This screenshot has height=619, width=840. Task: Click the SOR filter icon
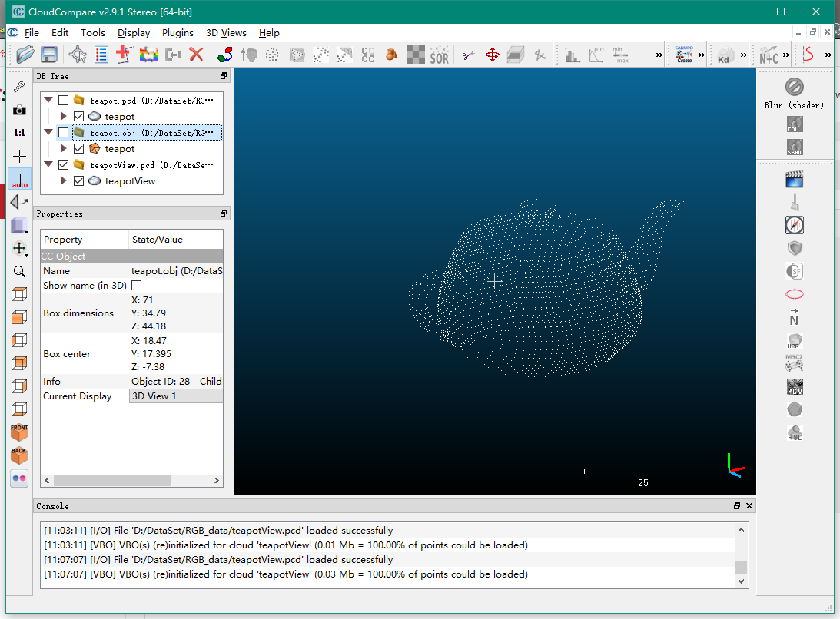coord(439,55)
